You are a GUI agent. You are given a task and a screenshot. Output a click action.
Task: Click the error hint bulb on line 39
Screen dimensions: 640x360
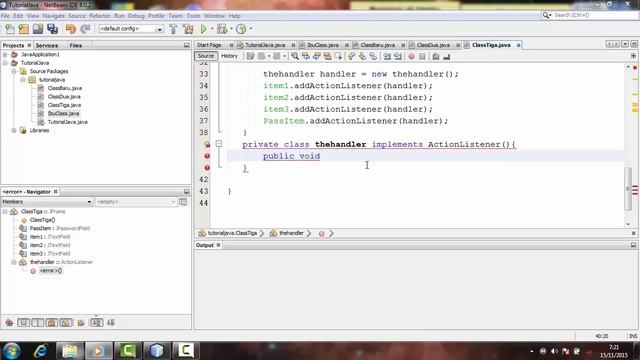[x=207, y=144]
